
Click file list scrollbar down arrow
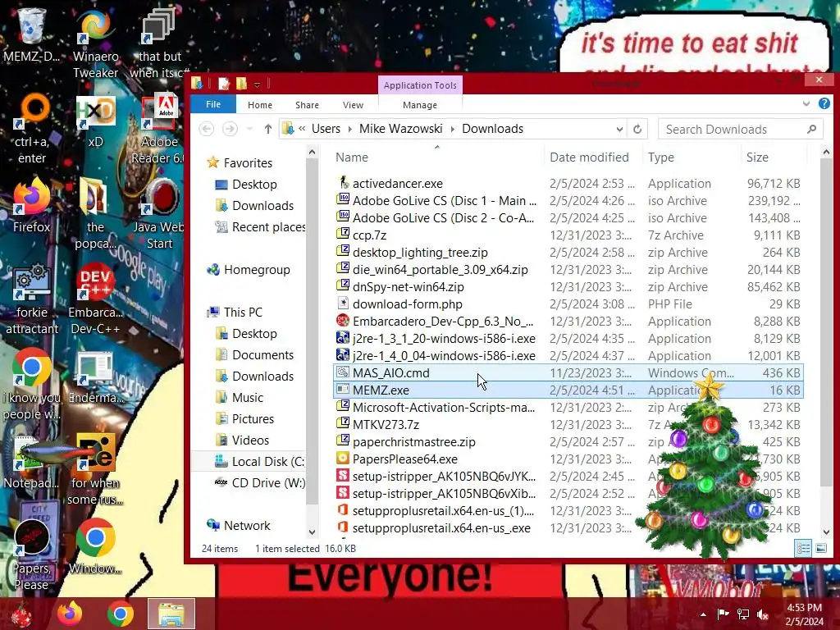coord(826,532)
